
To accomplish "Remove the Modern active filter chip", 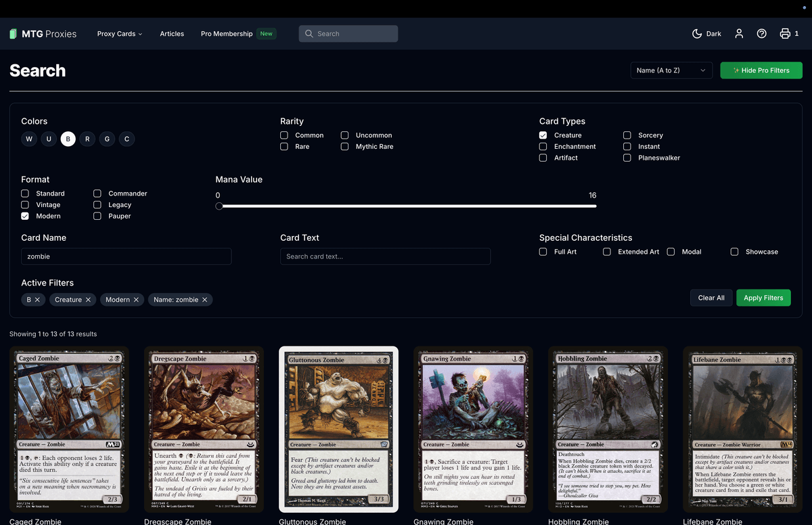I will (x=136, y=299).
